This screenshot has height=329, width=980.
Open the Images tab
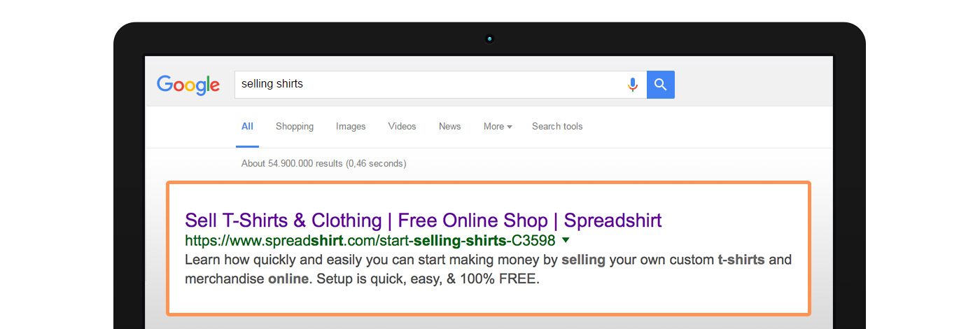point(351,127)
